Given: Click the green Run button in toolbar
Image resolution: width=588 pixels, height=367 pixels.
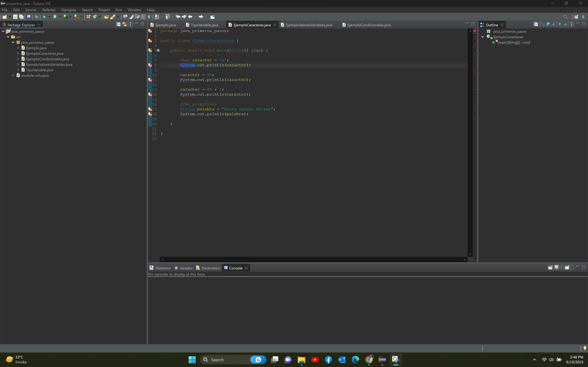Looking at the screenshot, I should pos(55,17).
